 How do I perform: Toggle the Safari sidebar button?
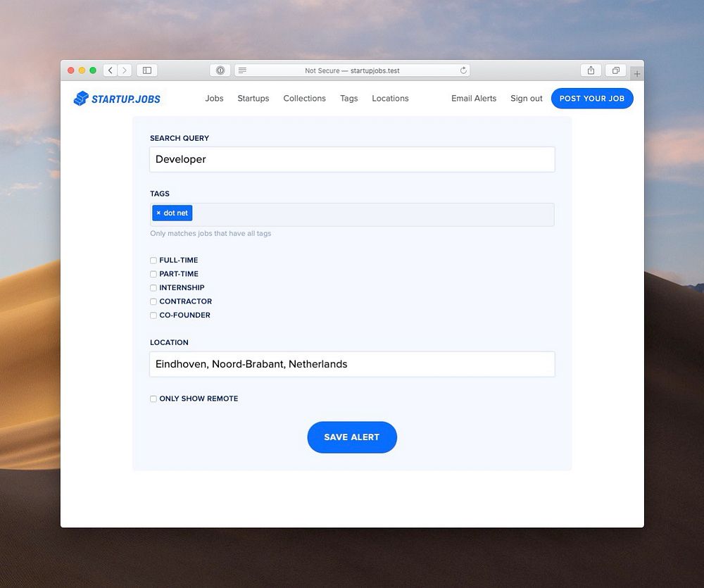(147, 70)
